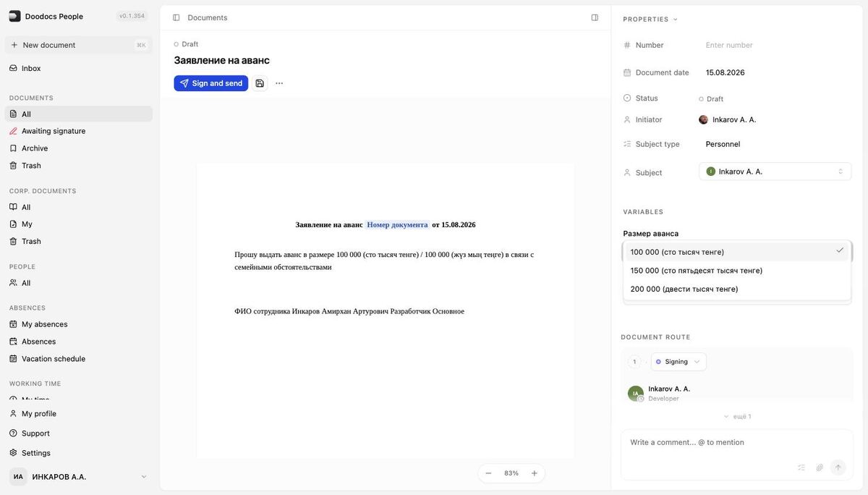The height and width of the screenshot is (495, 868).
Task: Click Initiator Inkarov A. A. value
Action: tap(728, 119)
